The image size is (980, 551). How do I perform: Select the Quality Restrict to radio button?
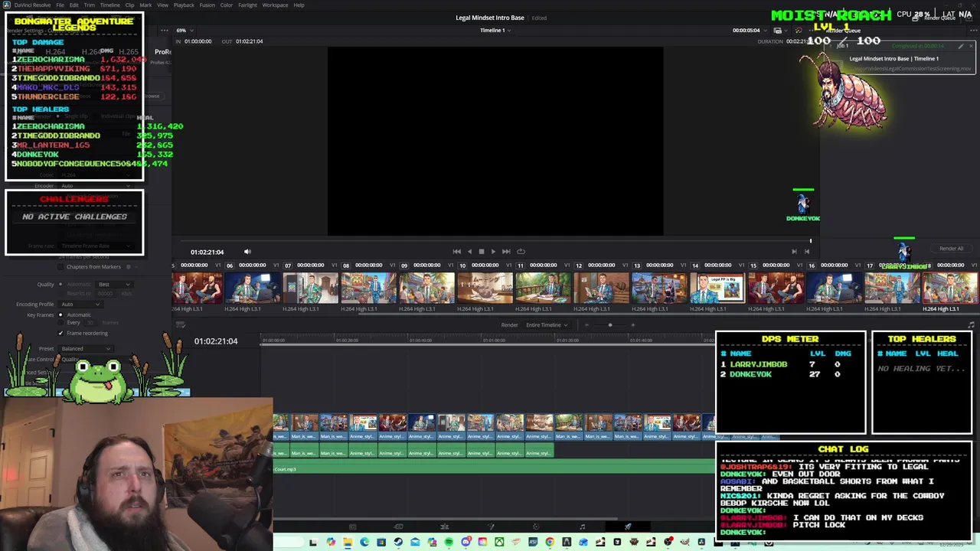[x=61, y=293]
